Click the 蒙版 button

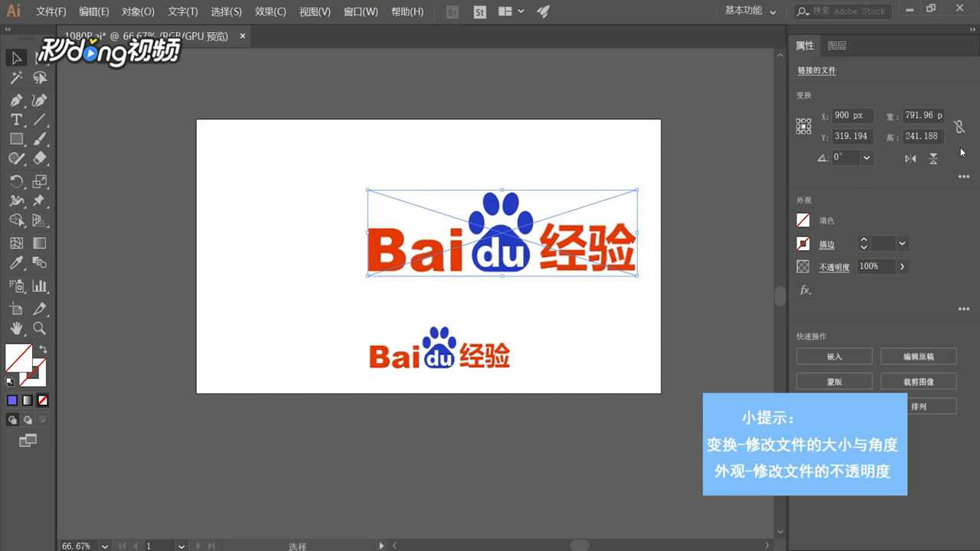click(835, 381)
